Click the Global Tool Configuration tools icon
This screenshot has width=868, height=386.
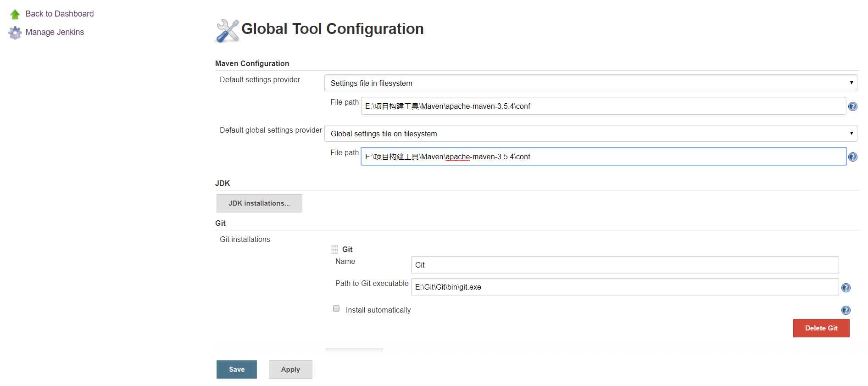tap(227, 30)
